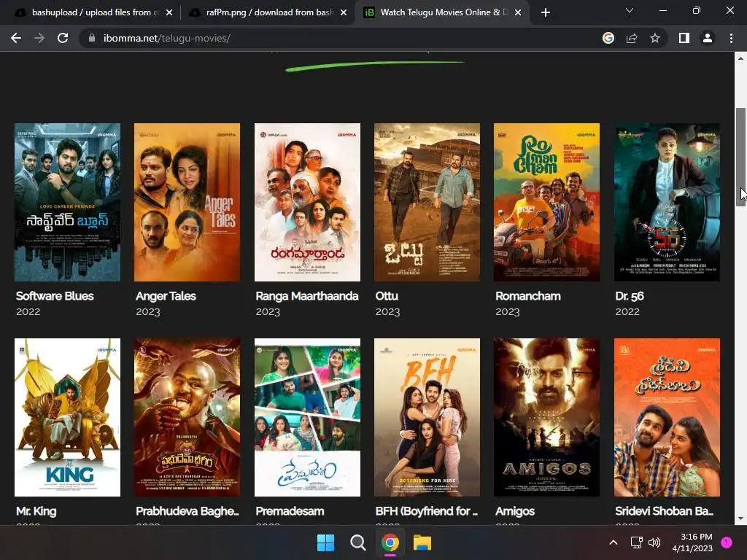
Task: Open the Amigos movie poster
Action: click(547, 418)
